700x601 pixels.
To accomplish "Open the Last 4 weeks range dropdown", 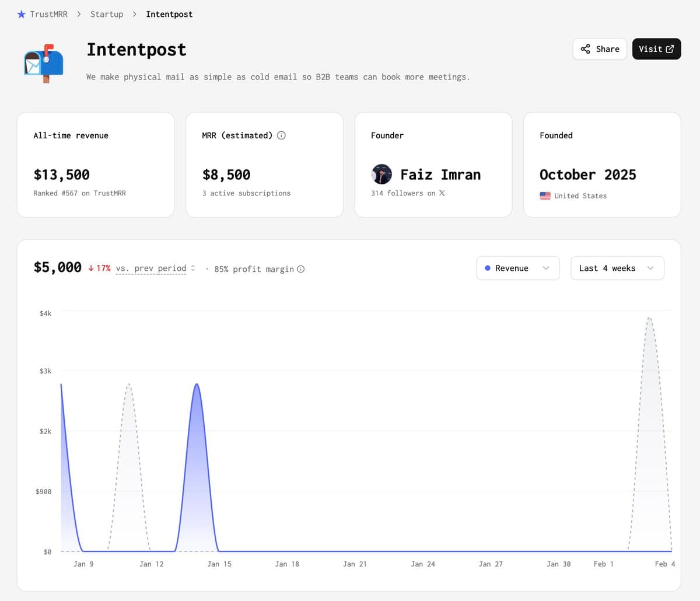I will point(617,268).
